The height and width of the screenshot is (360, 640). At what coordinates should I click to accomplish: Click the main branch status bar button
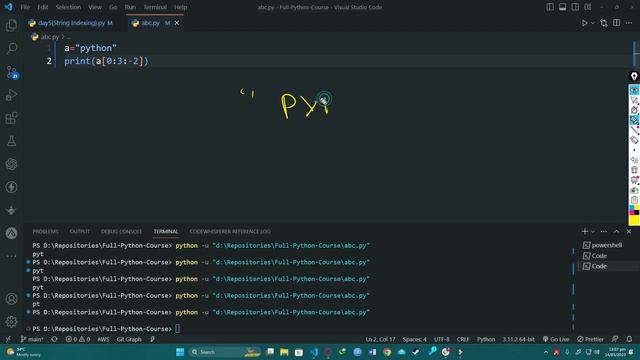32,339
